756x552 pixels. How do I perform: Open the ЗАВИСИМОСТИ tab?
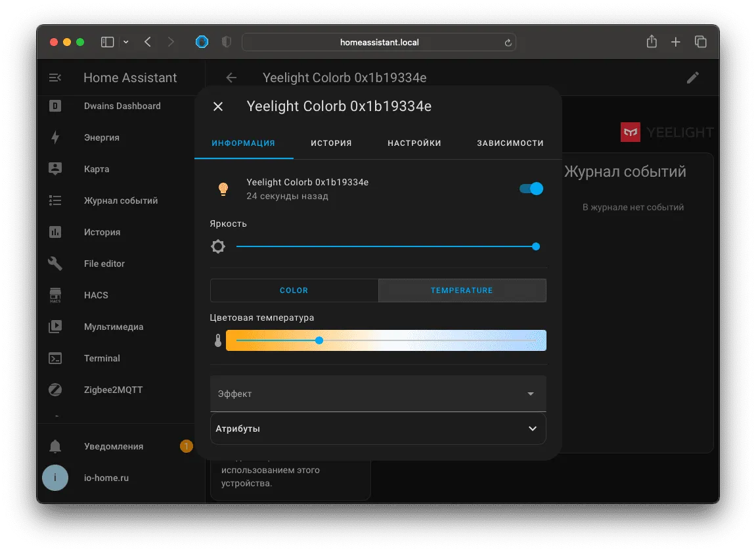point(510,143)
